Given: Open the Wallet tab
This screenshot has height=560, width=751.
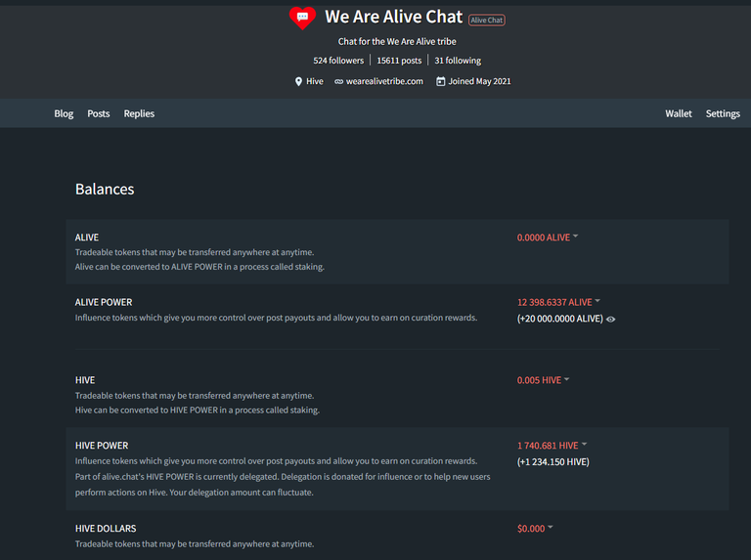Looking at the screenshot, I should (x=679, y=113).
